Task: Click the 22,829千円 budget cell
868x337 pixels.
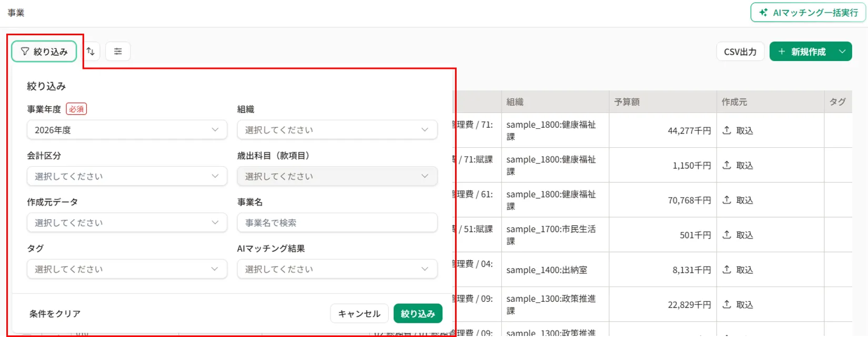Action: tap(663, 304)
